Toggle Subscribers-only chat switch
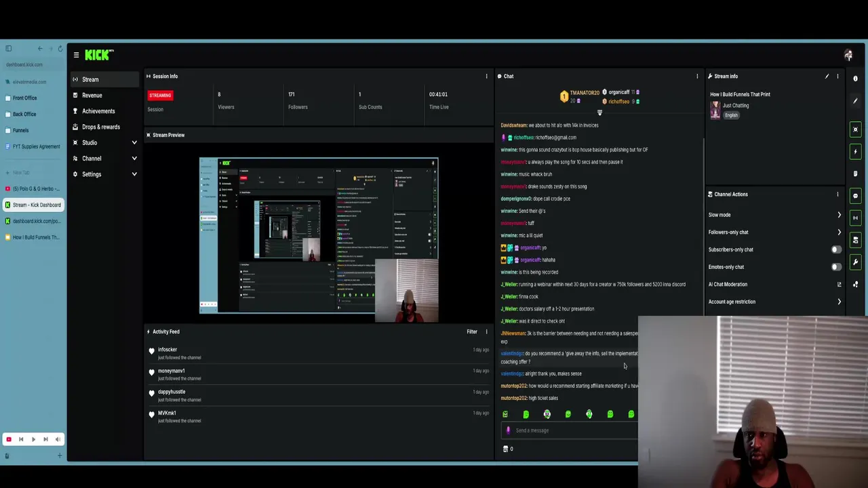Viewport: 868px width, 488px height. (836, 249)
